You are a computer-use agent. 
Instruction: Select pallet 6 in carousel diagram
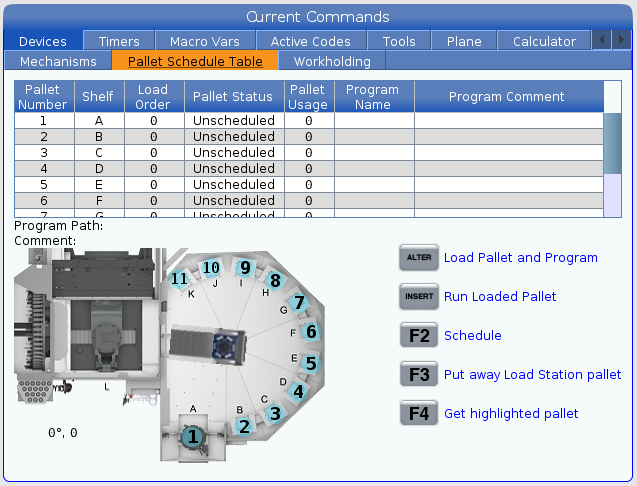pyautogui.click(x=311, y=332)
